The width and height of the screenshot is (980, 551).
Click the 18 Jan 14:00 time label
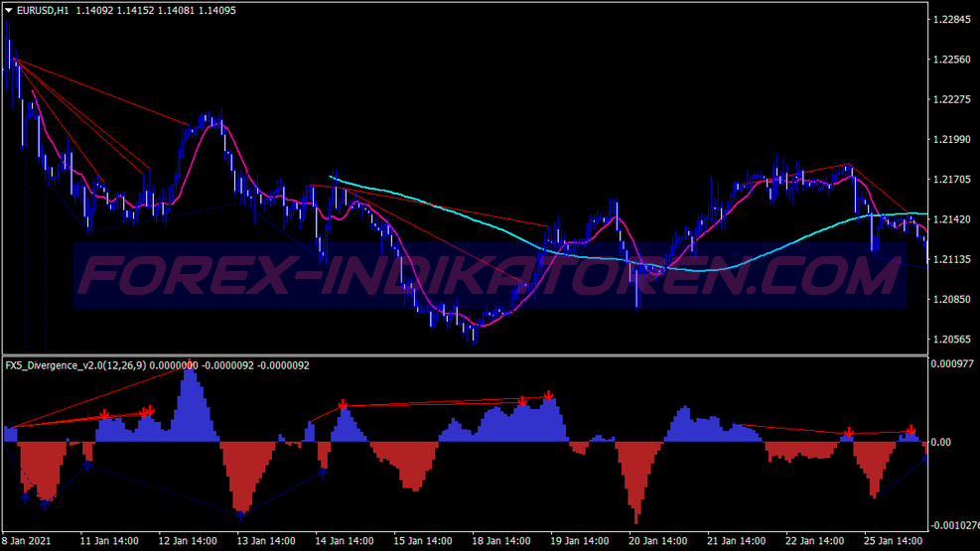click(x=501, y=541)
